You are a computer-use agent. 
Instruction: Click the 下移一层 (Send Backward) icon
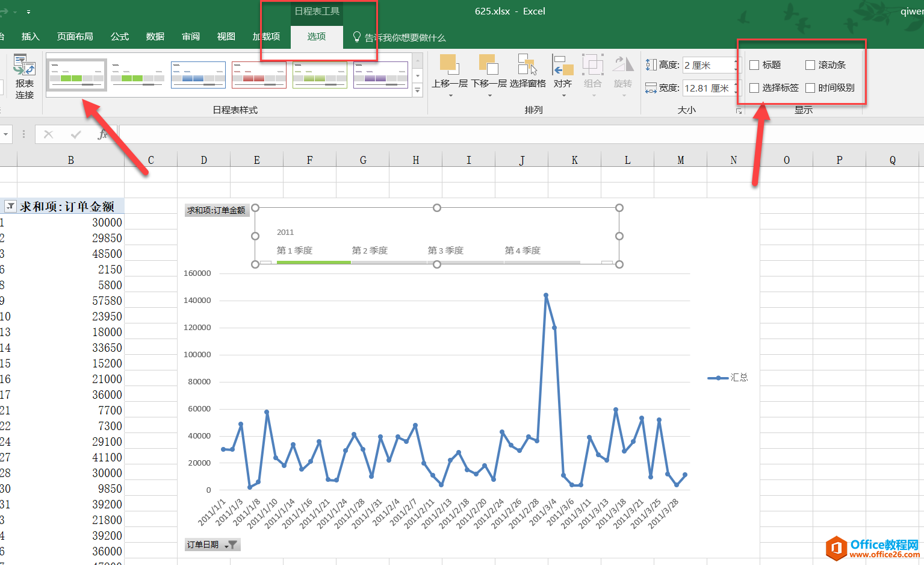click(488, 65)
